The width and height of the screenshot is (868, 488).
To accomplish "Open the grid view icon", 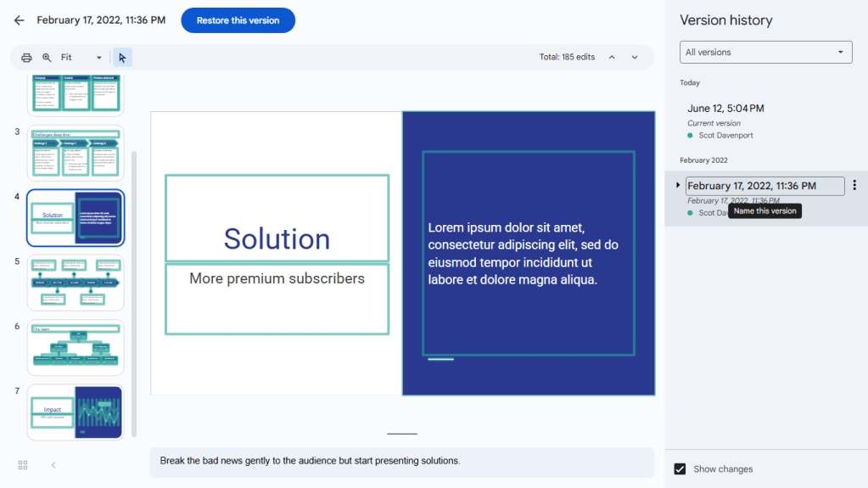I will [23, 465].
